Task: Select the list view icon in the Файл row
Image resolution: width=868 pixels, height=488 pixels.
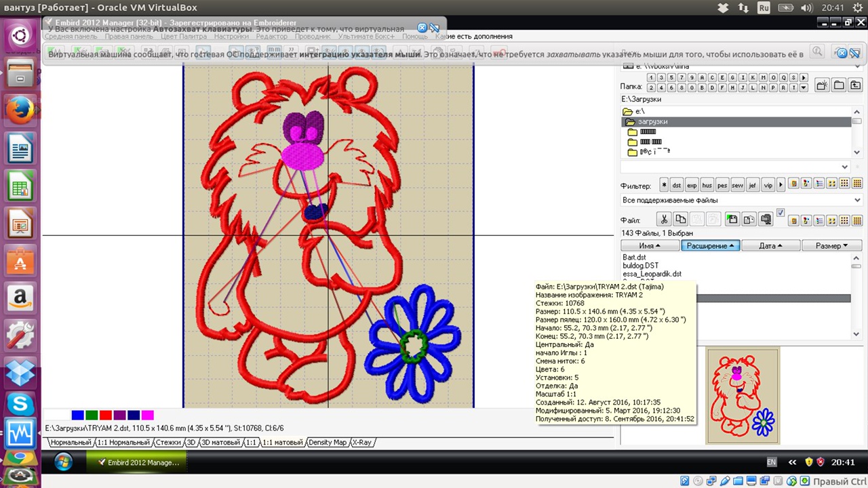Action: click(819, 221)
